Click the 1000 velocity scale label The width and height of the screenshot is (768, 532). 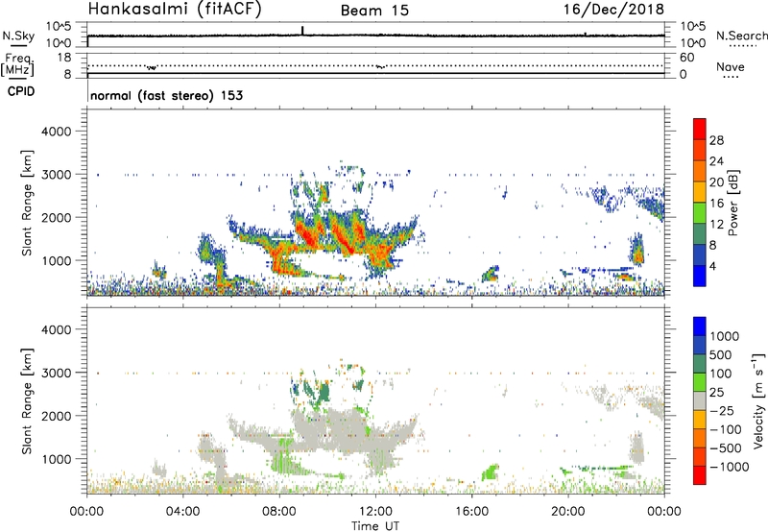coord(725,336)
